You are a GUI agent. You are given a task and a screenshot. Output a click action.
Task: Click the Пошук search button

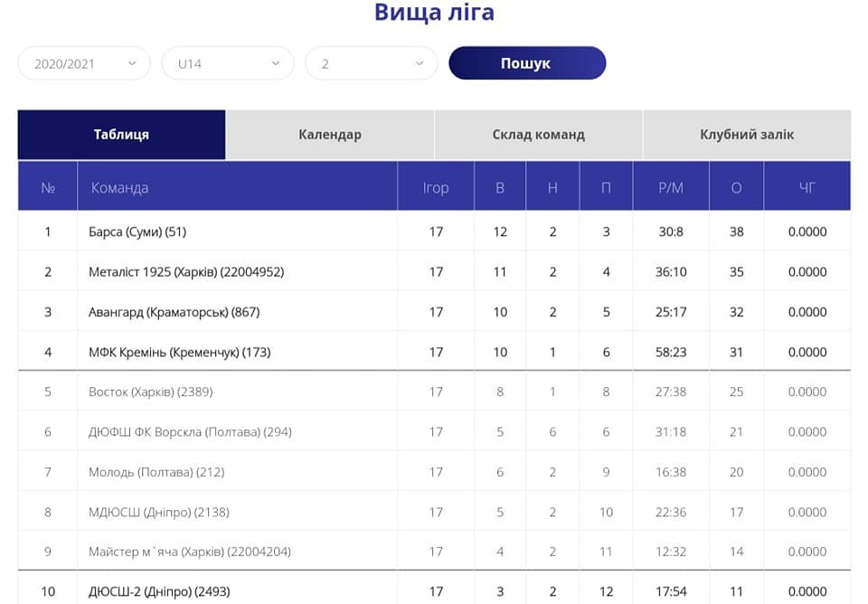click(x=526, y=63)
